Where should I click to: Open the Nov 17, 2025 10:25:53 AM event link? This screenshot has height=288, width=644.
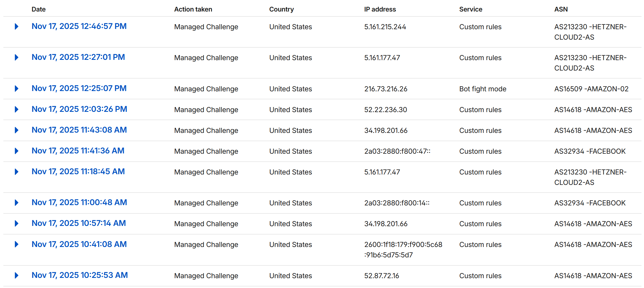[79, 275]
